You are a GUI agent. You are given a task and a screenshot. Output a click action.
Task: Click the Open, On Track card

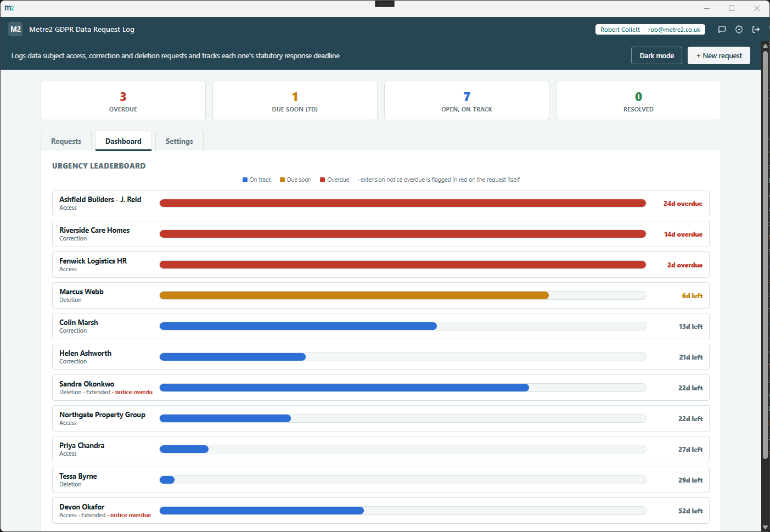(467, 100)
